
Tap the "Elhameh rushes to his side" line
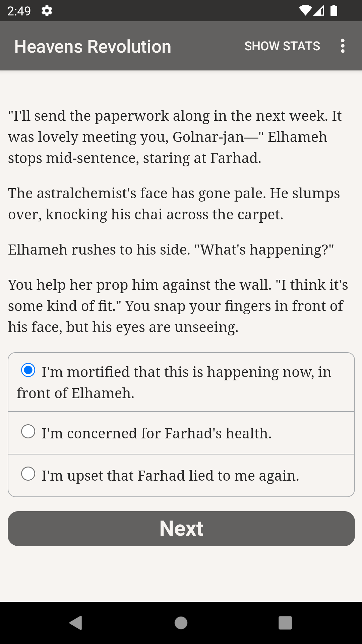[x=171, y=250]
